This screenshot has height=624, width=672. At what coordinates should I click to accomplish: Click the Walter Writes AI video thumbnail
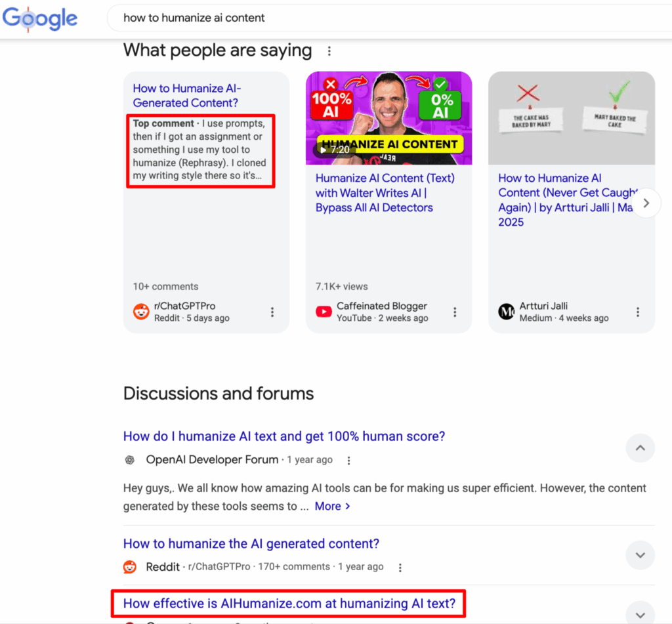tap(388, 118)
